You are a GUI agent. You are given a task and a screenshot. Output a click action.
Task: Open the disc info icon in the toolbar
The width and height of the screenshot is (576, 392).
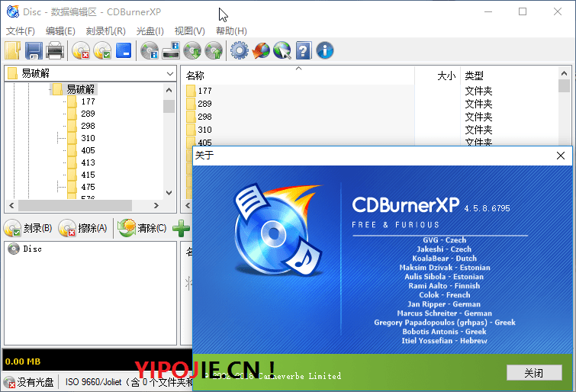click(150, 51)
